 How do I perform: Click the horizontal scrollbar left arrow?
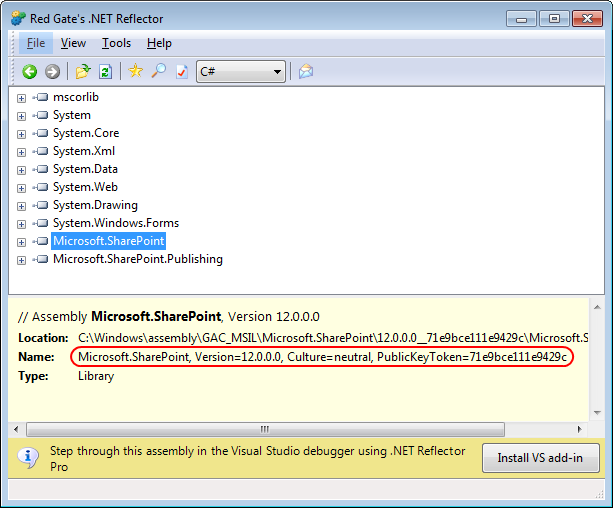[16, 429]
